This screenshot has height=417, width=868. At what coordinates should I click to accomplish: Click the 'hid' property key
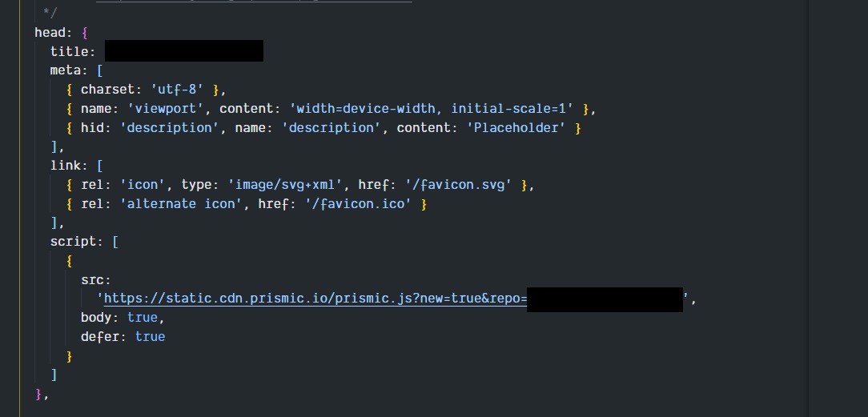92,128
